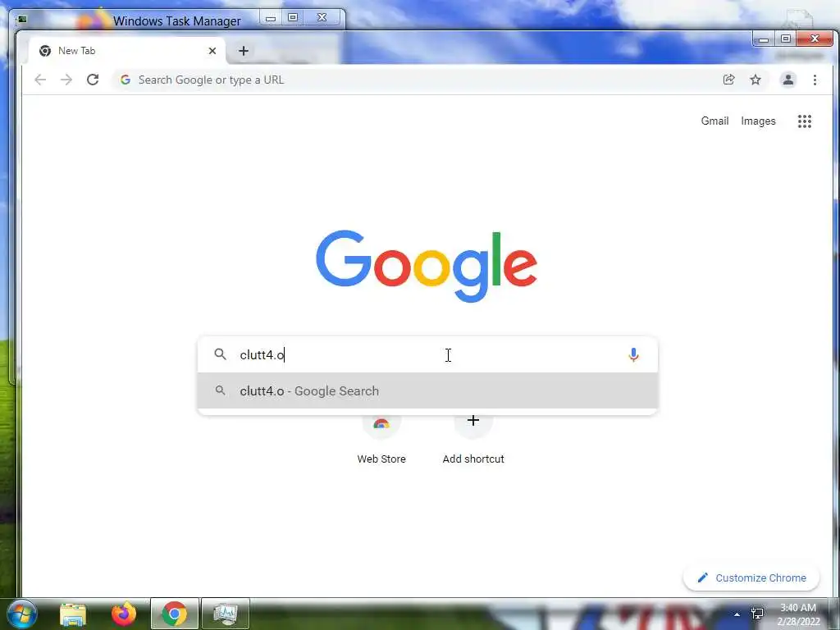Screen dimensions: 840x630
Task: Show hidden system tray icons
Action: 737,614
